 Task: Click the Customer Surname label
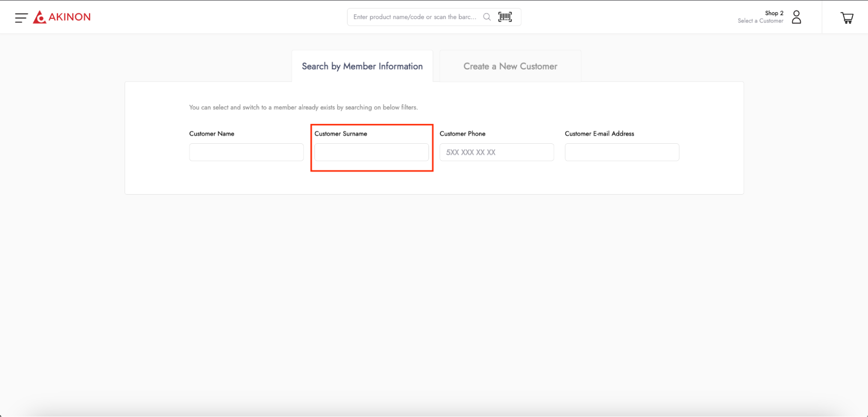[340, 134]
